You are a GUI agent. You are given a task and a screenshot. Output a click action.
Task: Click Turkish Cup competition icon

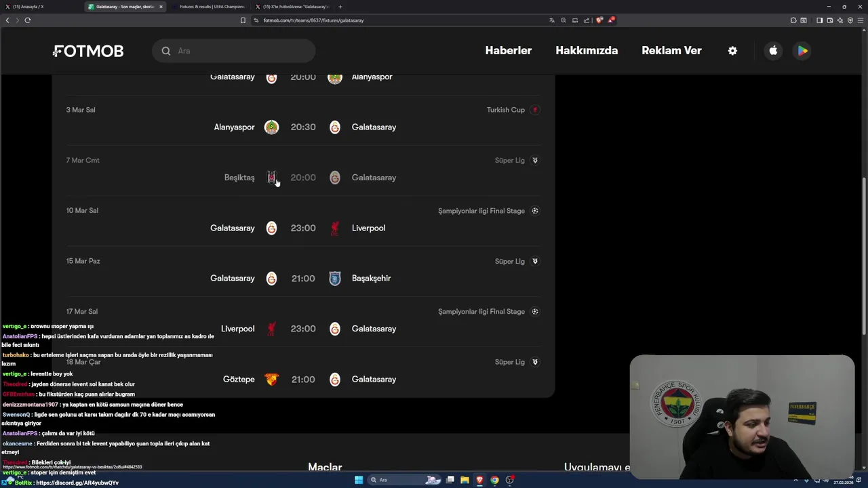click(535, 110)
